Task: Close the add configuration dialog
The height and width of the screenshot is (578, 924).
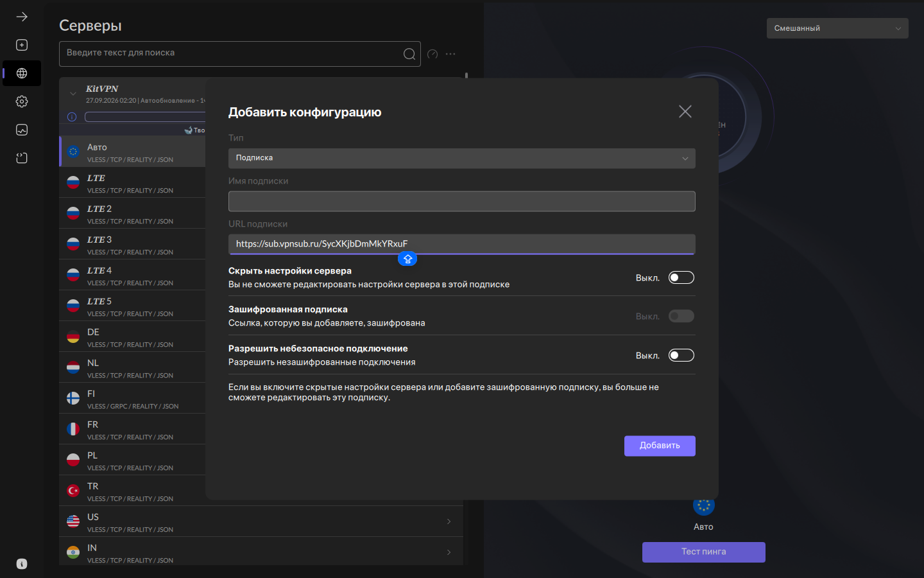Action: [x=685, y=112]
